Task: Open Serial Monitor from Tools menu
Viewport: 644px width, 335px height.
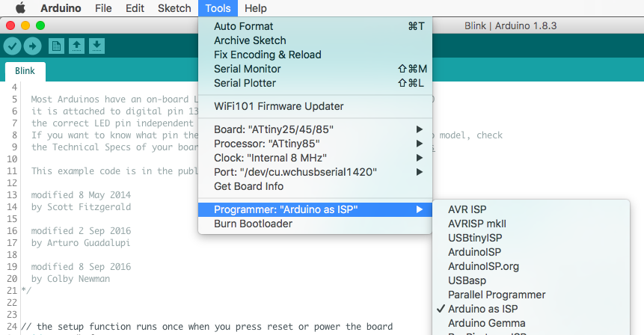Action: pos(315,69)
